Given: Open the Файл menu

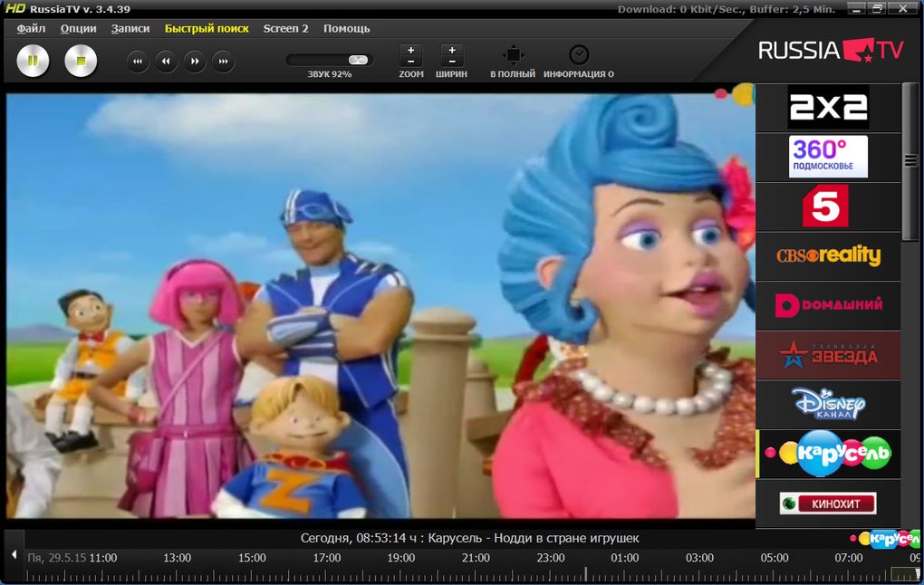Looking at the screenshot, I should (x=31, y=28).
